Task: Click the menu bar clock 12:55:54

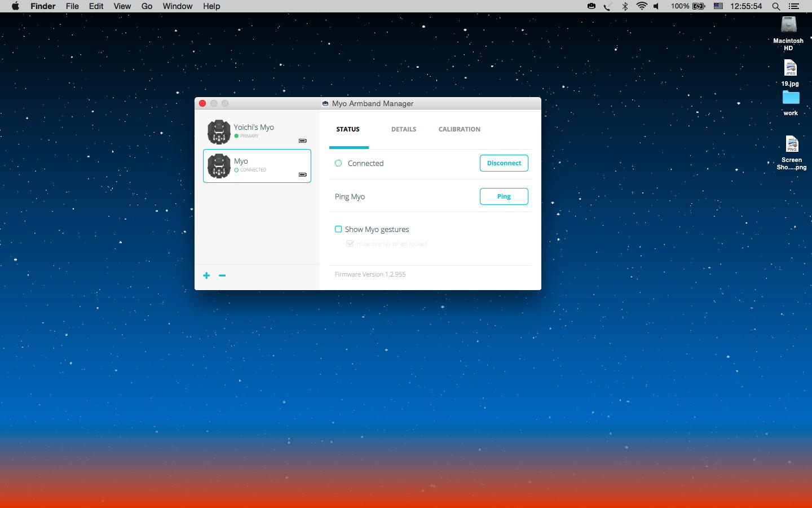Action: (x=746, y=6)
